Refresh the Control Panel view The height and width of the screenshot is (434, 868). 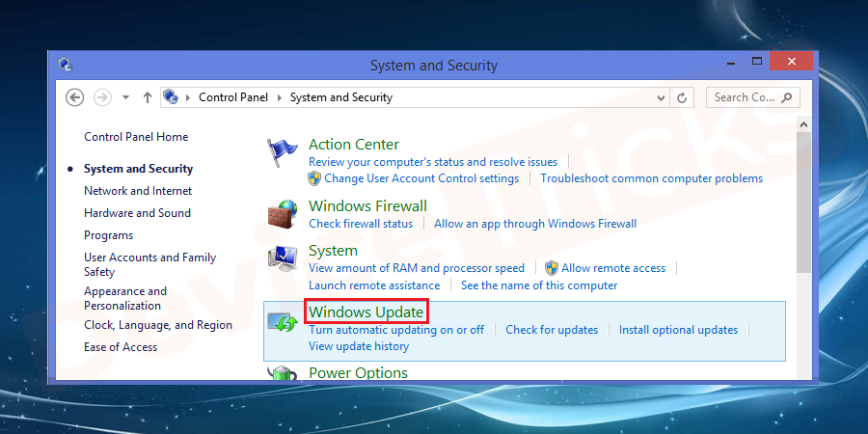tap(683, 97)
